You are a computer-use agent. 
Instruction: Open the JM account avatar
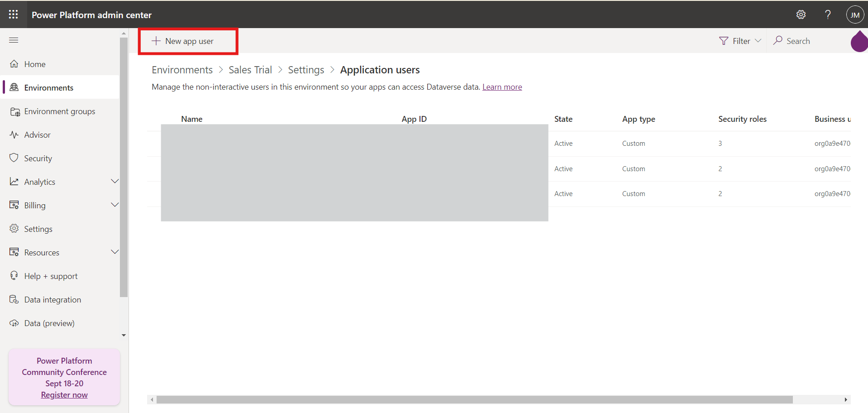click(x=854, y=15)
